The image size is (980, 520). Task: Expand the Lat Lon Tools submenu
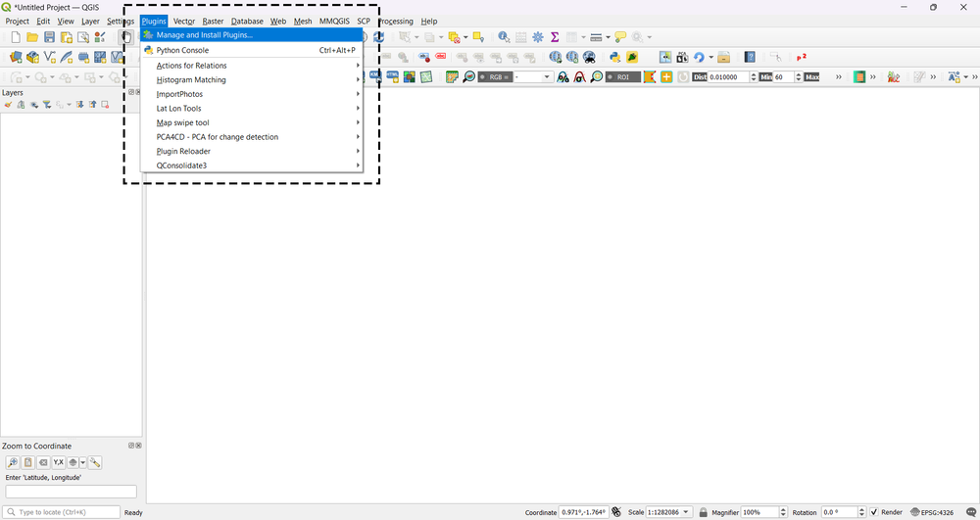pyautogui.click(x=251, y=109)
